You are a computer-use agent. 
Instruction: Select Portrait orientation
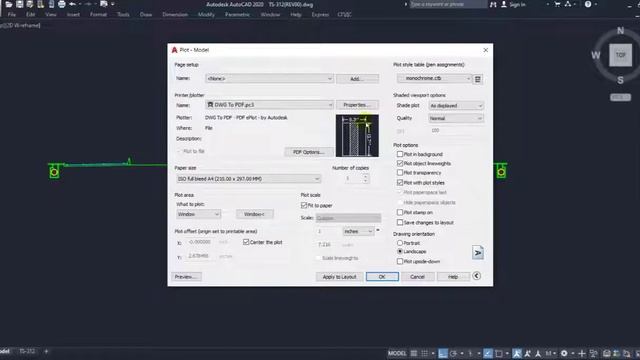click(400, 243)
